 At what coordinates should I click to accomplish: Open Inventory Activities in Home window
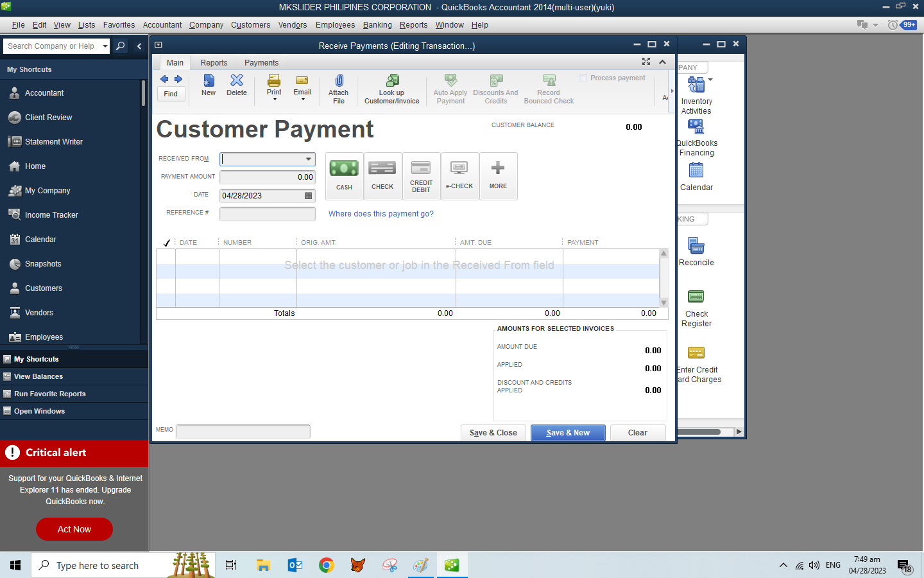pyautogui.click(x=696, y=95)
